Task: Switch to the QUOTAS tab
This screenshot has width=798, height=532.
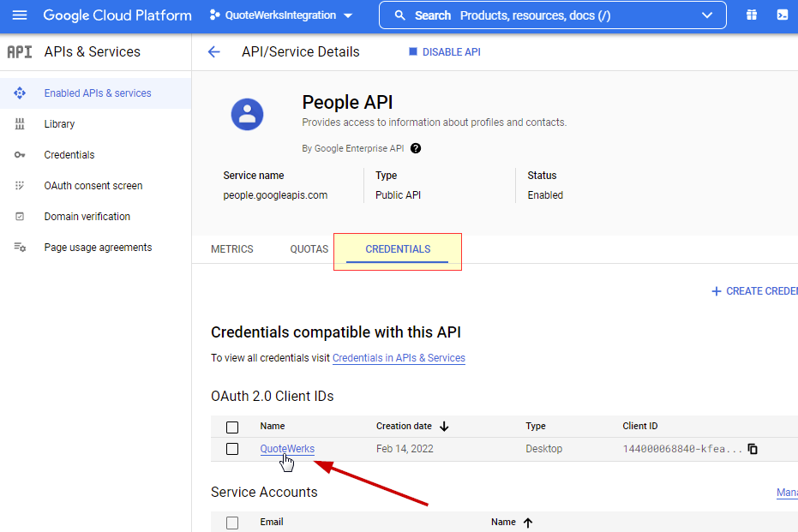Action: click(x=309, y=249)
